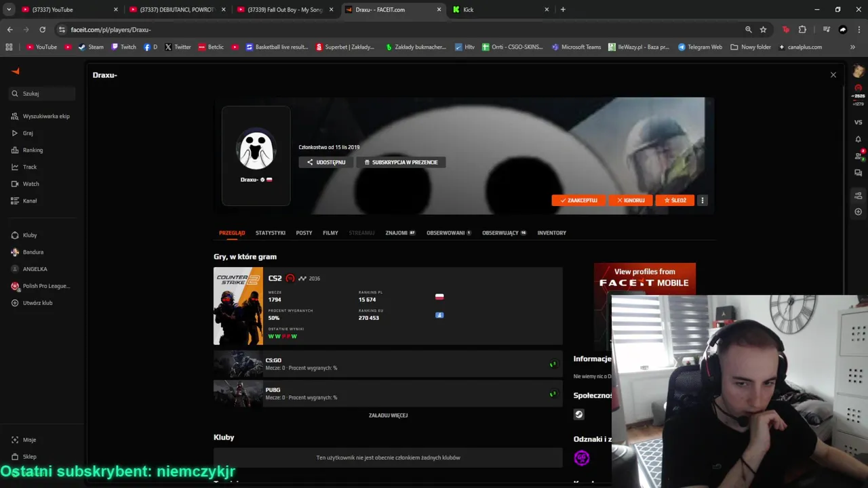The height and width of the screenshot is (488, 868).
Task: Open friends list icon with badges
Action: coord(858,156)
